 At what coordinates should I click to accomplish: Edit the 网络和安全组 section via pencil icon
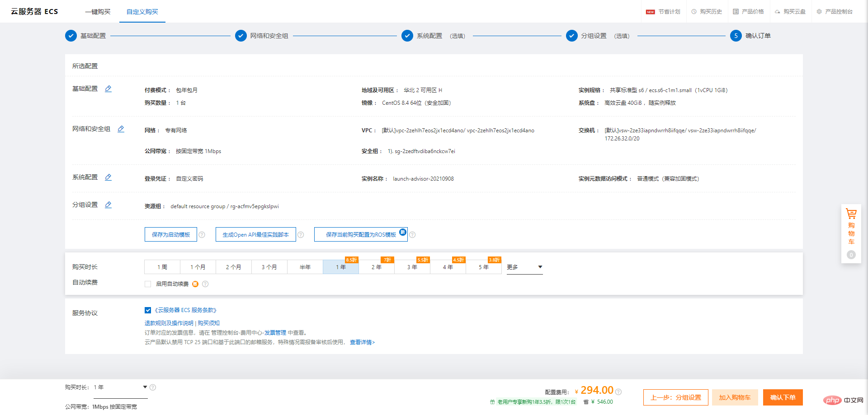point(121,129)
